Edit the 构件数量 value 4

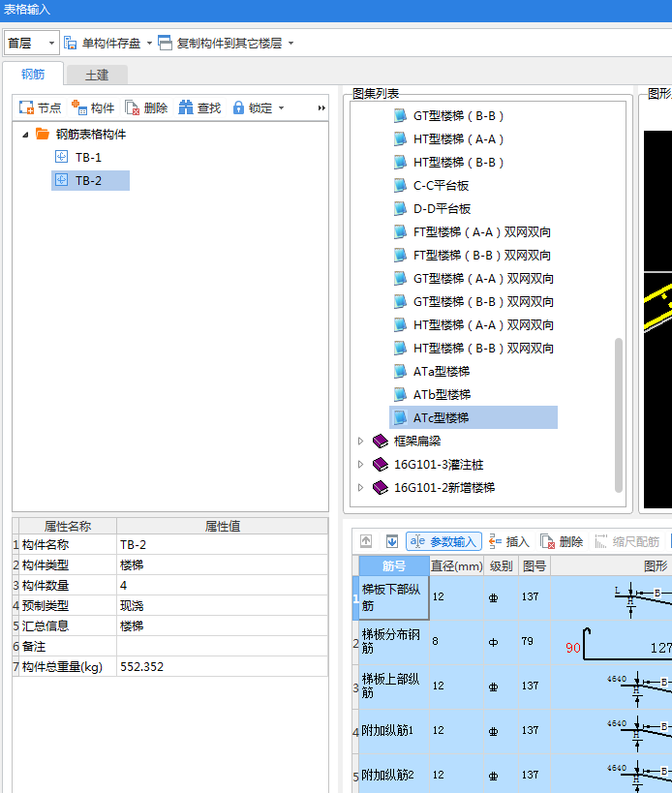(x=223, y=585)
